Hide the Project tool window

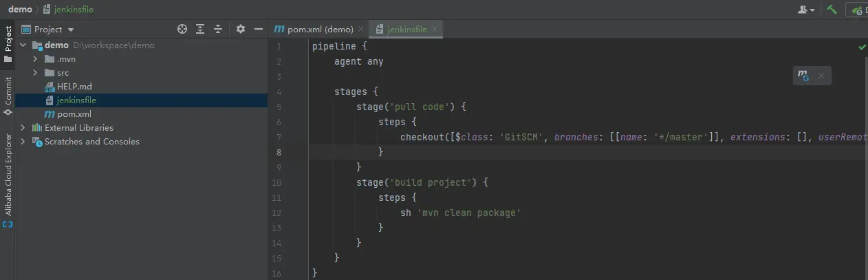(259, 29)
